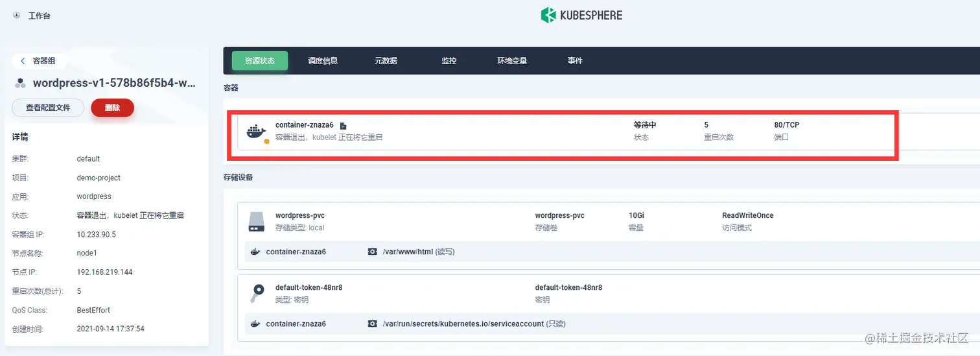
Task: Switch to 监控 tab
Action: pyautogui.click(x=449, y=61)
